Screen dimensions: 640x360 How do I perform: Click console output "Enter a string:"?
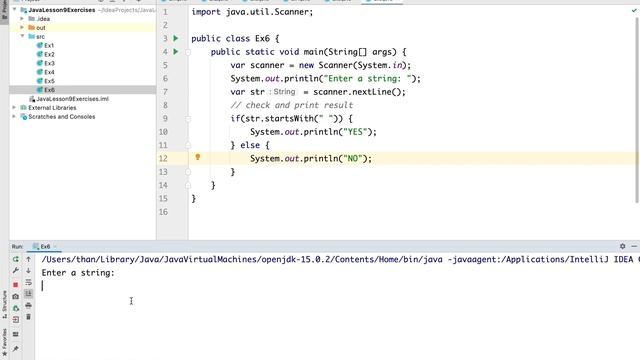click(78, 273)
